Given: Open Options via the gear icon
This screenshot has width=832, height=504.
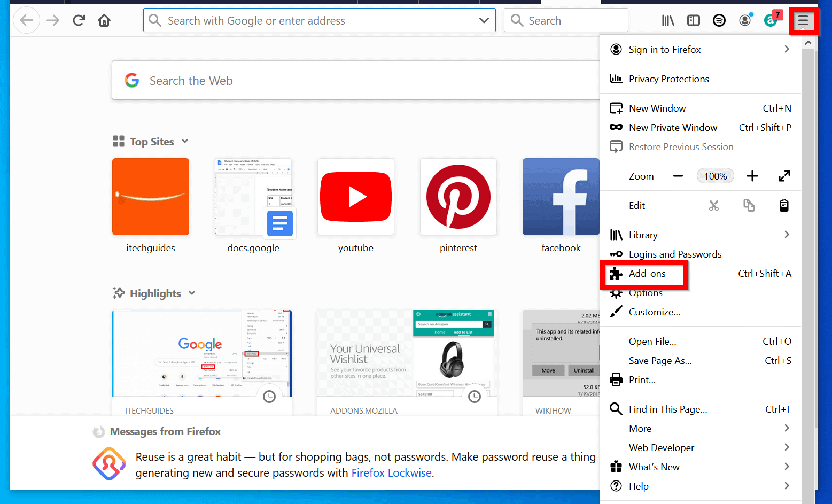Looking at the screenshot, I should 616,292.
